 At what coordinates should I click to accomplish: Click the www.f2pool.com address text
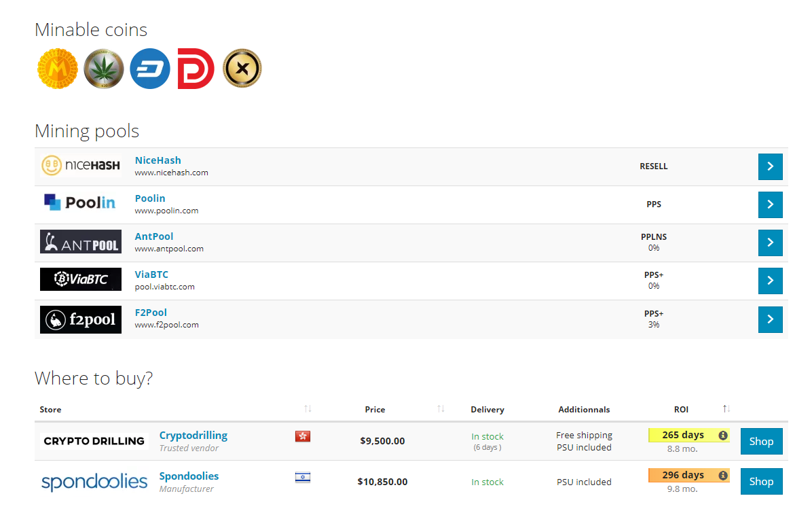click(167, 325)
